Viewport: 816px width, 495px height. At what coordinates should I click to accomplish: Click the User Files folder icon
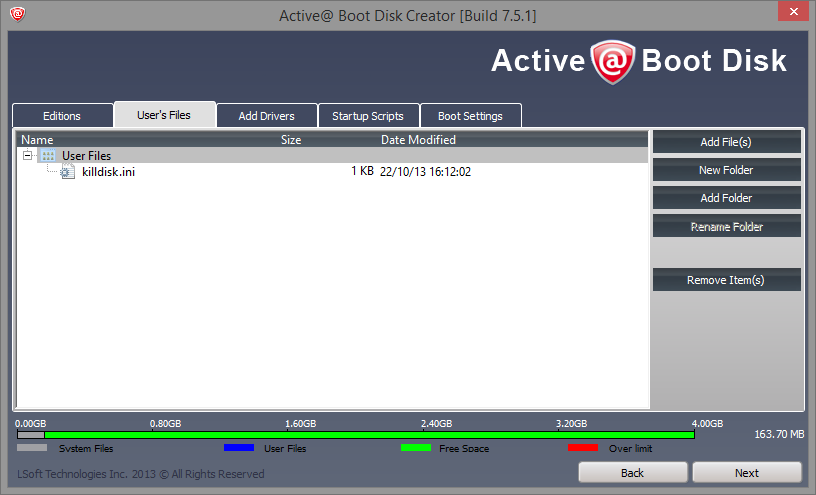pyautogui.click(x=48, y=156)
